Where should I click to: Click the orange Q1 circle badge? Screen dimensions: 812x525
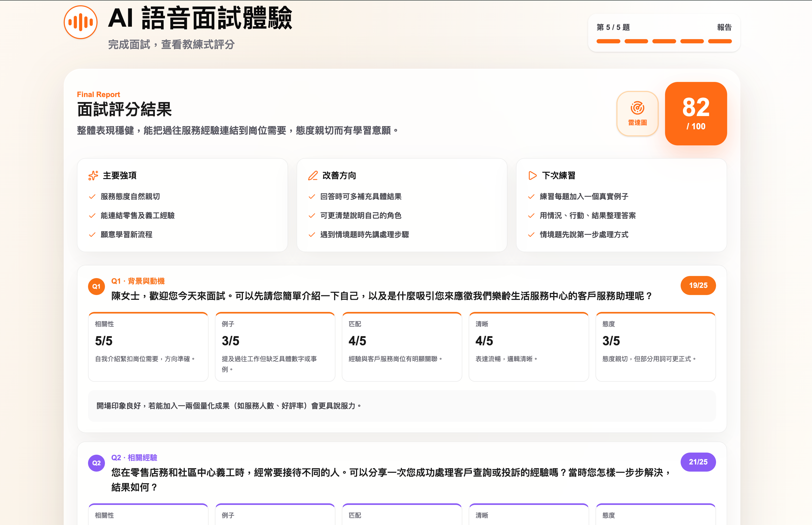pyautogui.click(x=96, y=286)
